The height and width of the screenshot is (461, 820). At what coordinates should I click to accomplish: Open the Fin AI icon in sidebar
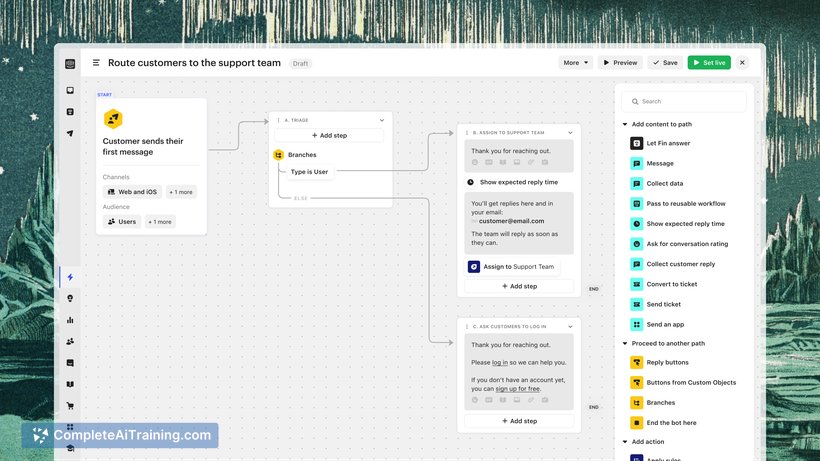tap(70, 112)
